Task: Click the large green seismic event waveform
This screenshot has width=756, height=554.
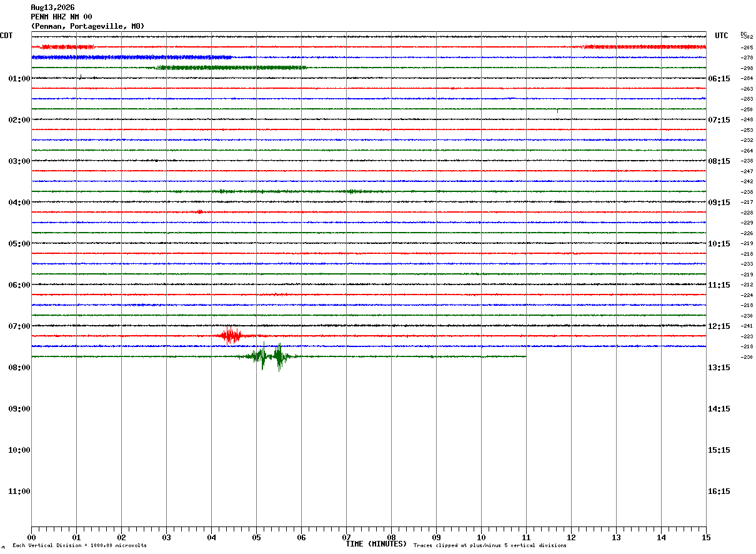Action: coord(269,357)
